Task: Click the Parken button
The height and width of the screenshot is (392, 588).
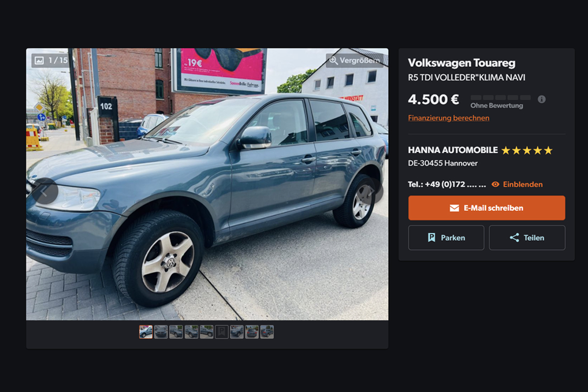Action: [x=446, y=238]
